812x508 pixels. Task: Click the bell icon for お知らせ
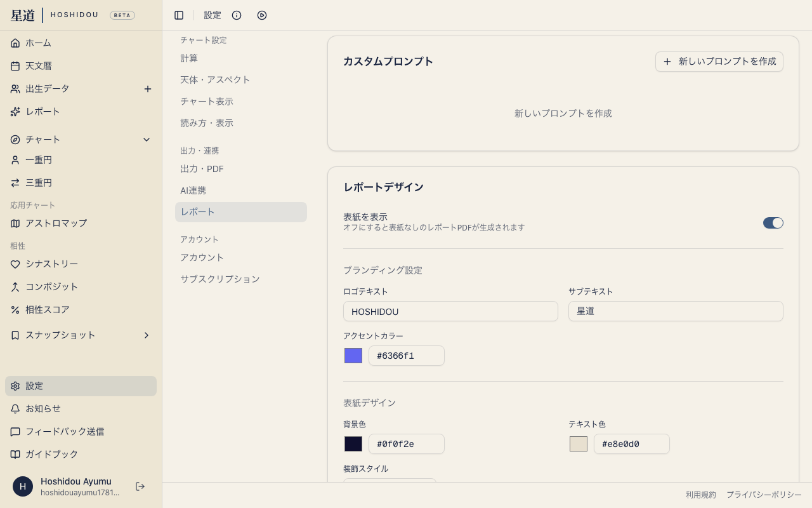[x=15, y=409]
